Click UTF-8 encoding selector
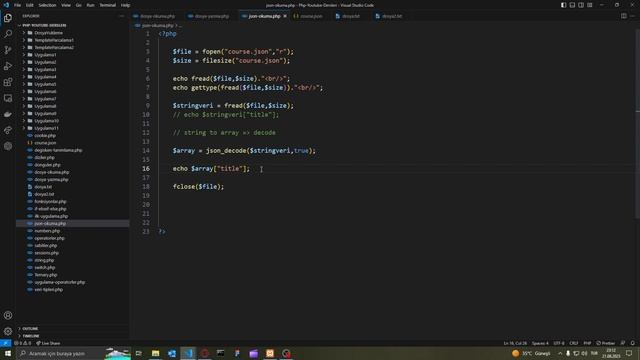 coord(559,343)
